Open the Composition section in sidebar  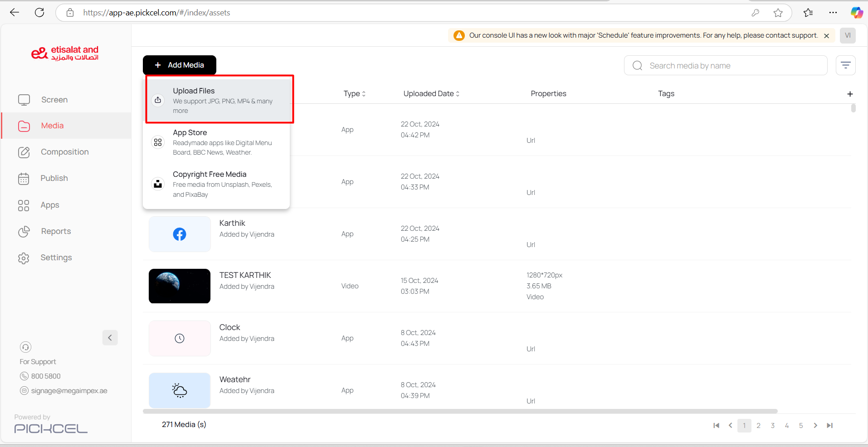pos(64,152)
